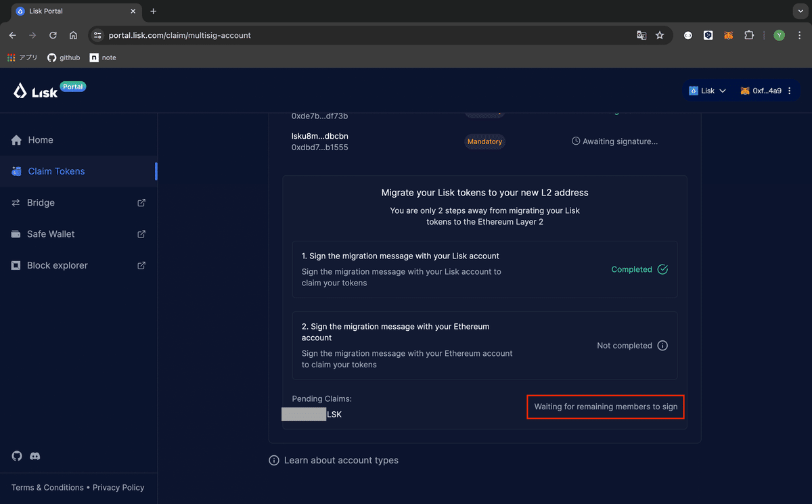Click the MetaMask fox icon in wallet chip
Viewport: 812px width, 504px height.
pyautogui.click(x=745, y=91)
